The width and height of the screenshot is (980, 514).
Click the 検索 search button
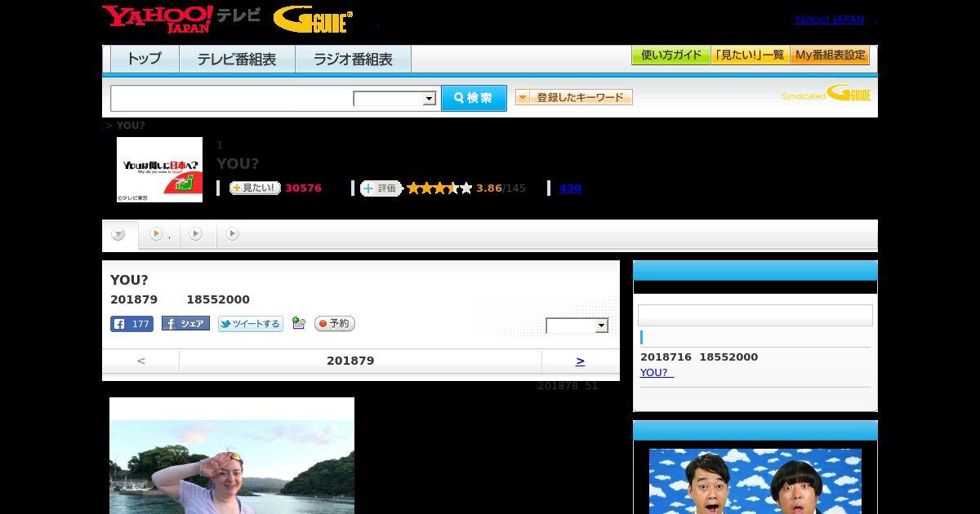tap(474, 98)
